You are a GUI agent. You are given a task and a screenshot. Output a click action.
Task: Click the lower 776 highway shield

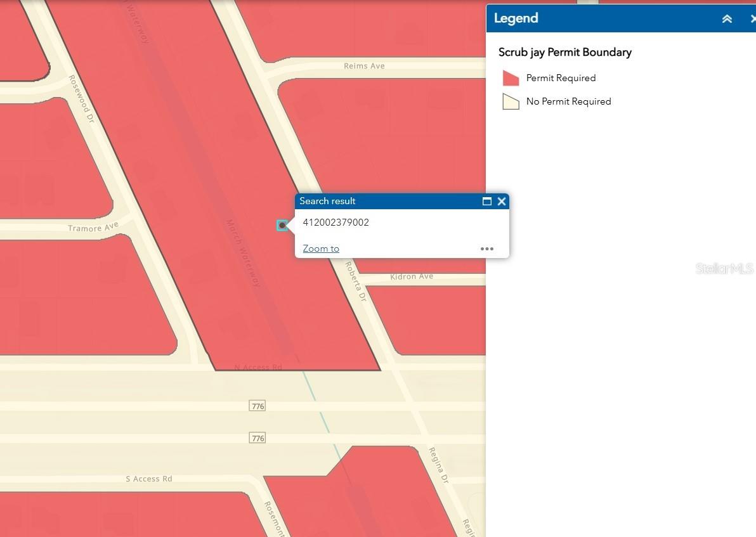point(257,438)
